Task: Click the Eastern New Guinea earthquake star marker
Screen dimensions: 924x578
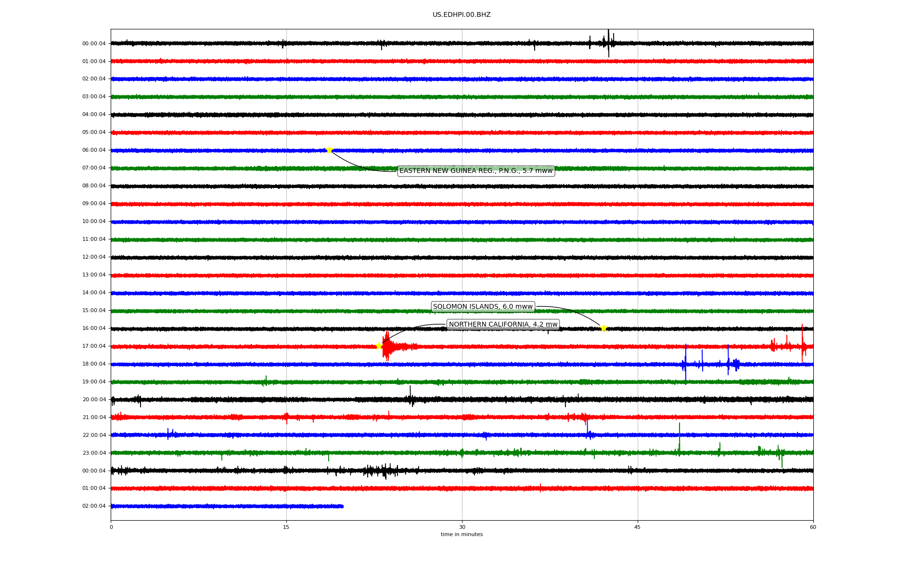Action: coord(329,150)
